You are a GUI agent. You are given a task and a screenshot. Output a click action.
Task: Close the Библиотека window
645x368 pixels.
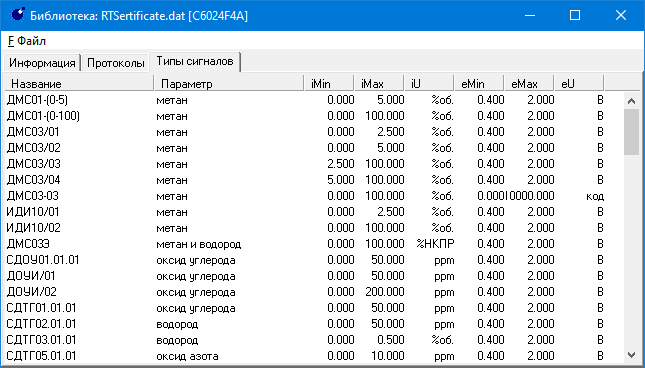[621, 15]
